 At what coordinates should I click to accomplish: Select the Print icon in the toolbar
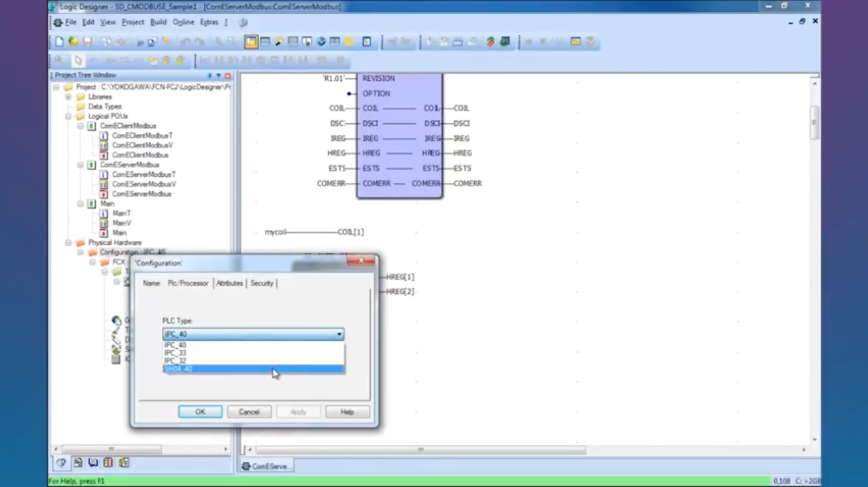point(107,41)
